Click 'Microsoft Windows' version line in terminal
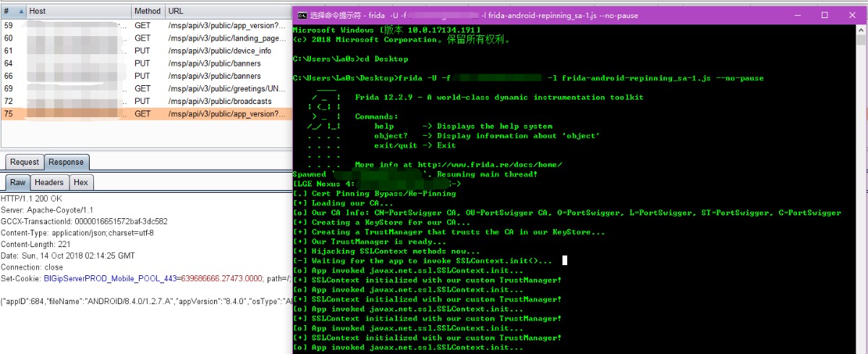This screenshot has height=354, width=868. [x=387, y=30]
